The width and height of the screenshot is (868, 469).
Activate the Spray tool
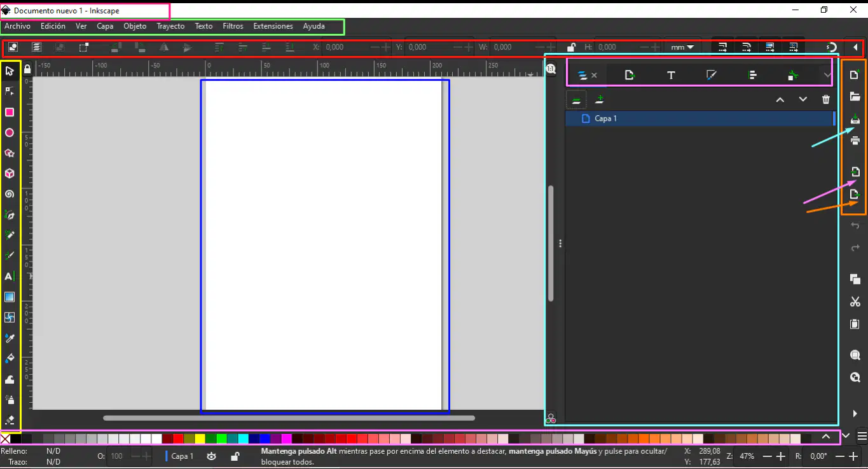point(10,400)
